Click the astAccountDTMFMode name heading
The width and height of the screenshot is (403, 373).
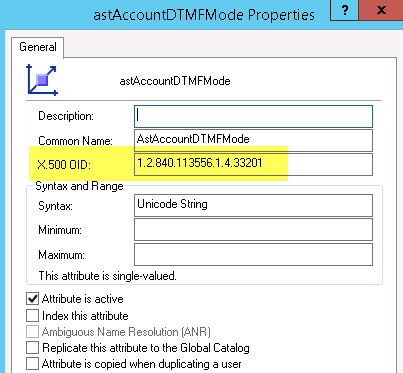pyautogui.click(x=175, y=81)
